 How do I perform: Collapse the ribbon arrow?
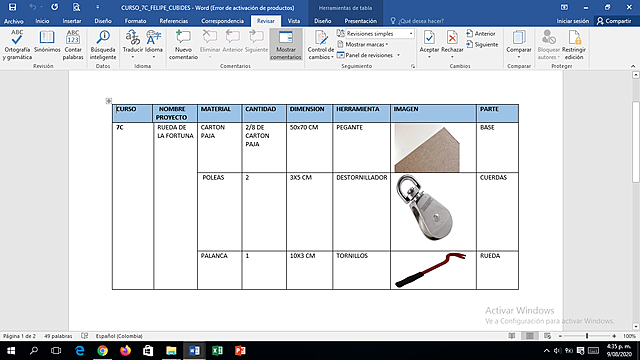coord(633,66)
